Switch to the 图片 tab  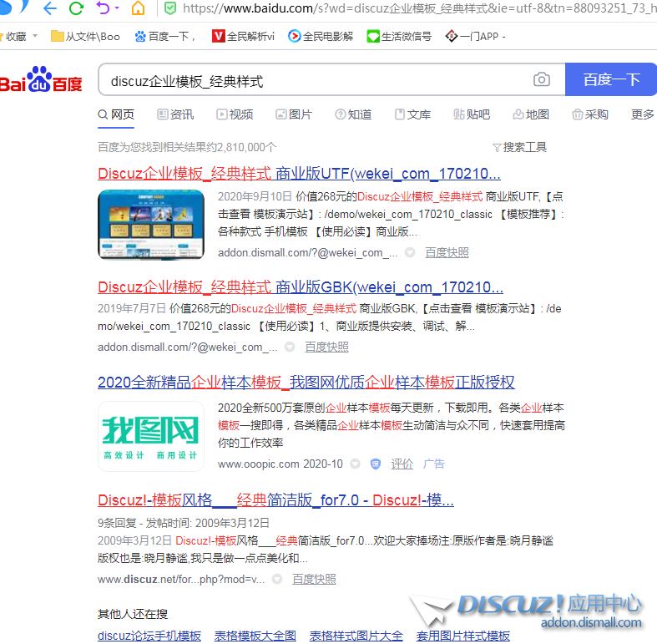pyautogui.click(x=294, y=114)
